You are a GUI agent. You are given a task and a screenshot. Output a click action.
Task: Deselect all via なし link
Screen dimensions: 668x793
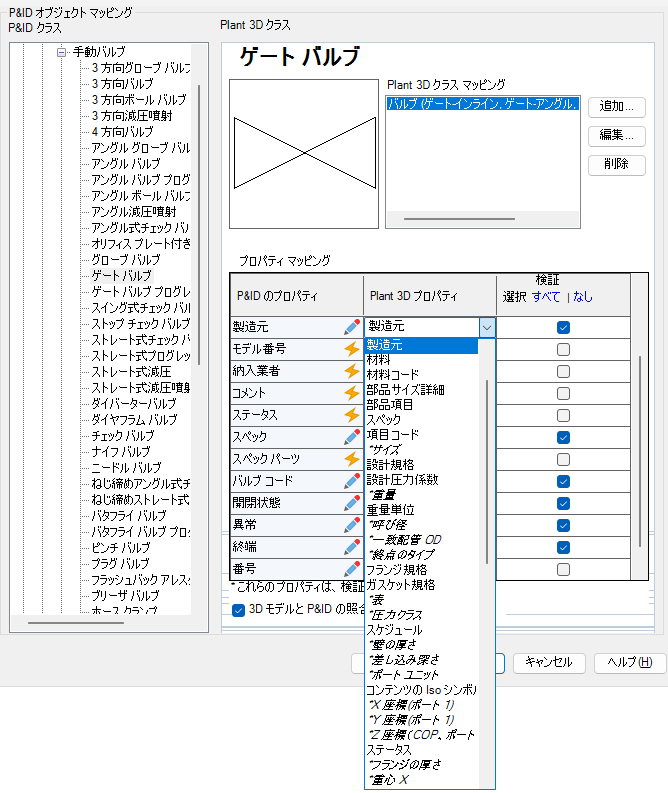pyautogui.click(x=583, y=297)
